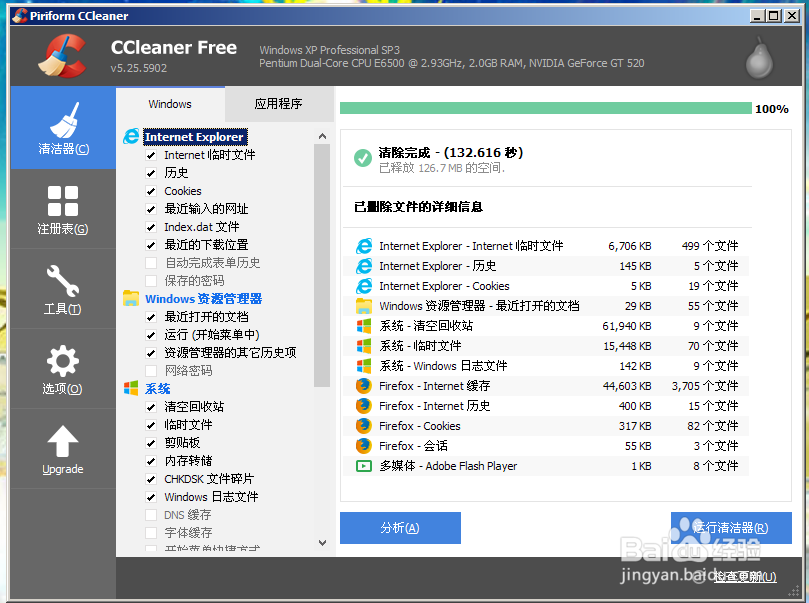Viewport: 809px width, 603px height.
Task: Open the 注册表(G) registry section
Action: [x=63, y=209]
